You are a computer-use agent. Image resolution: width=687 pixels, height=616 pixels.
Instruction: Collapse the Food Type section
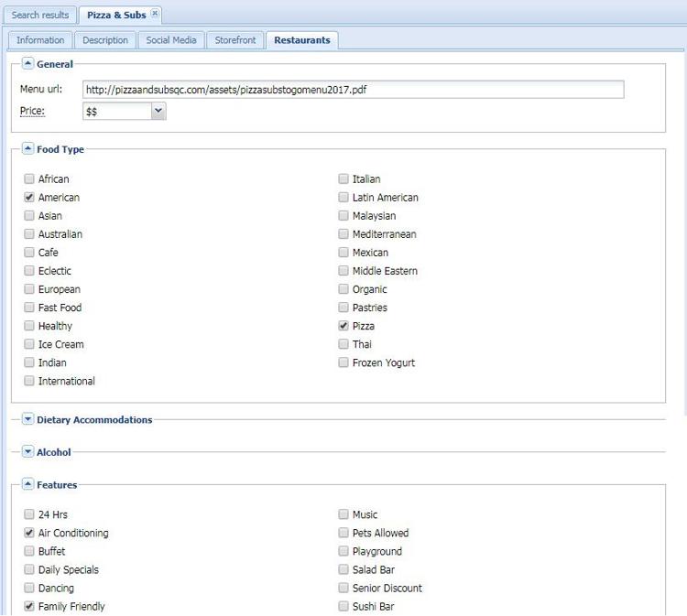point(27,149)
